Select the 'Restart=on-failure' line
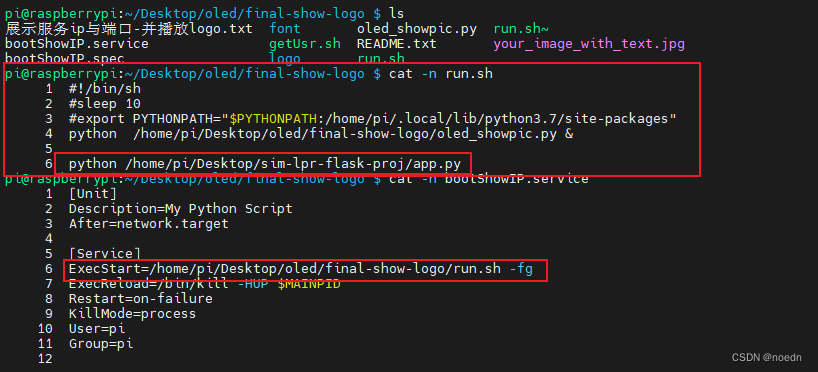Viewport: 818px width, 372px height. click(140, 299)
